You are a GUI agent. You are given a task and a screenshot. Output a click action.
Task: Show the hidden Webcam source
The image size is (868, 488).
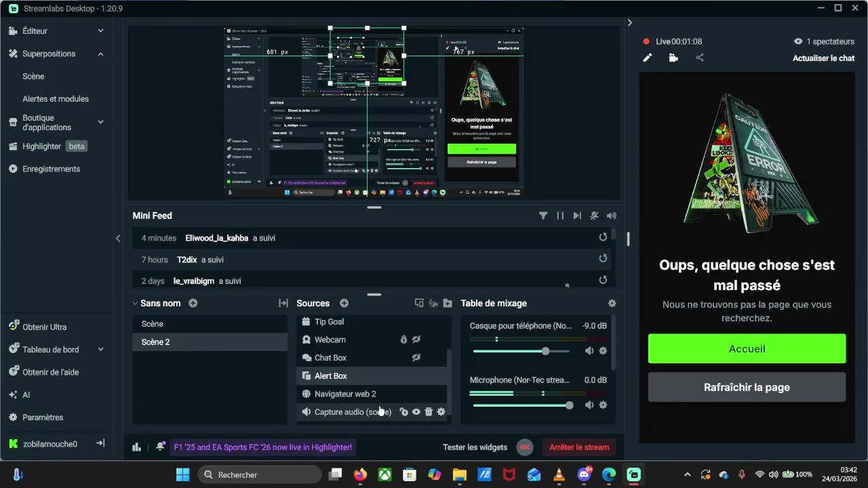[416, 340]
